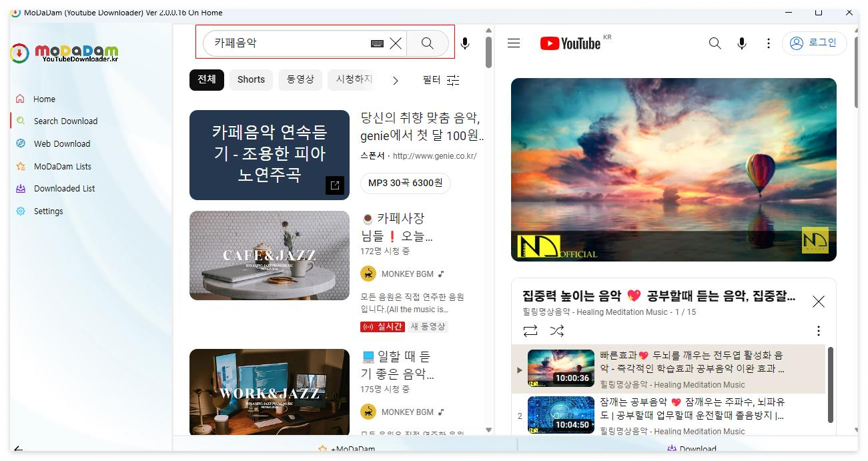Image resolution: width=868 pixels, height=461 pixels.
Task: Open Settings from sidebar
Action: click(x=49, y=211)
